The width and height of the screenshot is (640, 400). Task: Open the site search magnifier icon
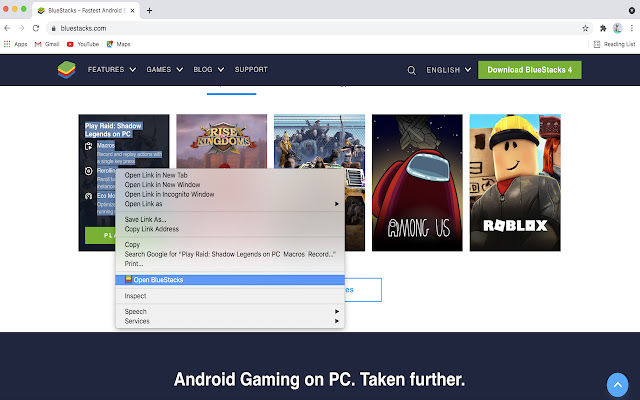(411, 70)
